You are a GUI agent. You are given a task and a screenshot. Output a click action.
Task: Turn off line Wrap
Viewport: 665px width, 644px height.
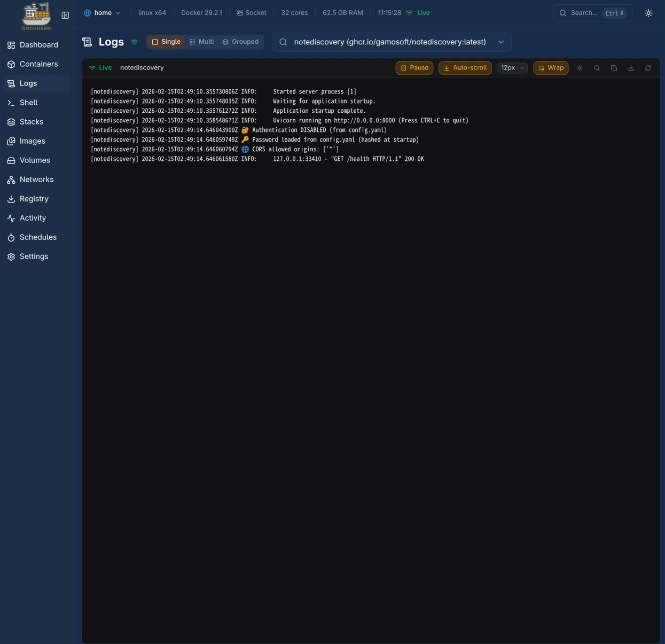[551, 68]
